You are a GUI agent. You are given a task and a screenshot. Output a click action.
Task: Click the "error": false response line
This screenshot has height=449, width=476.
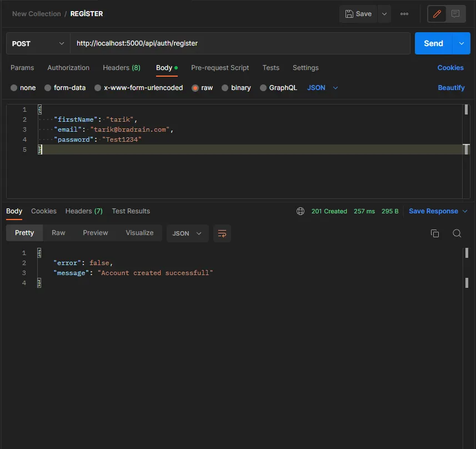[x=83, y=263]
